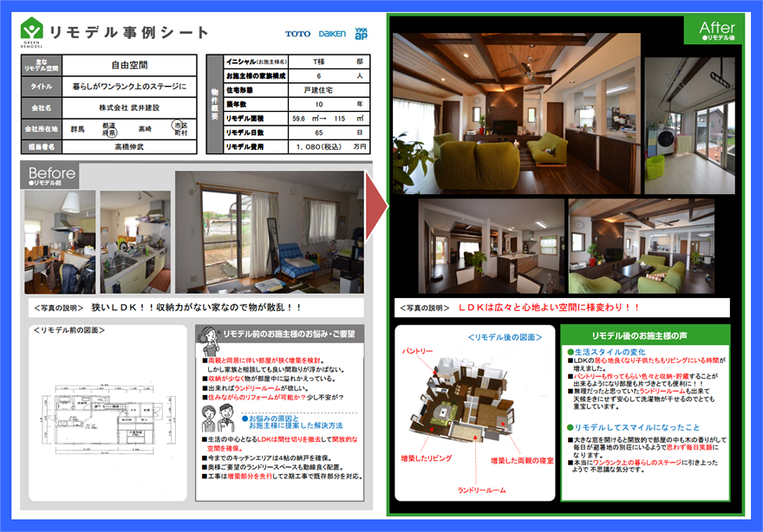Click the パントリー label on 3D plan
Image resolution: width=763 pixels, height=532 pixels.
pyautogui.click(x=416, y=351)
